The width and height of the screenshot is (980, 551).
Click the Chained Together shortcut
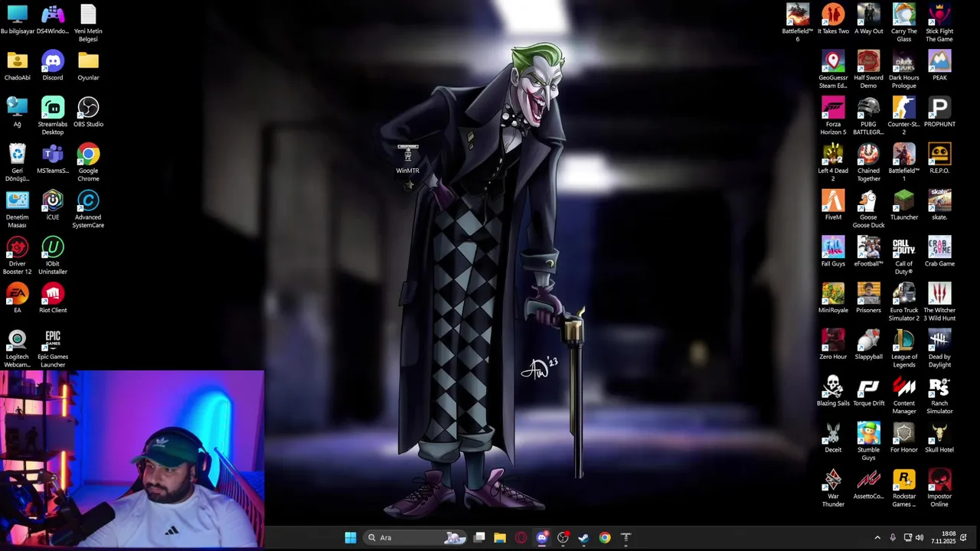click(x=868, y=163)
